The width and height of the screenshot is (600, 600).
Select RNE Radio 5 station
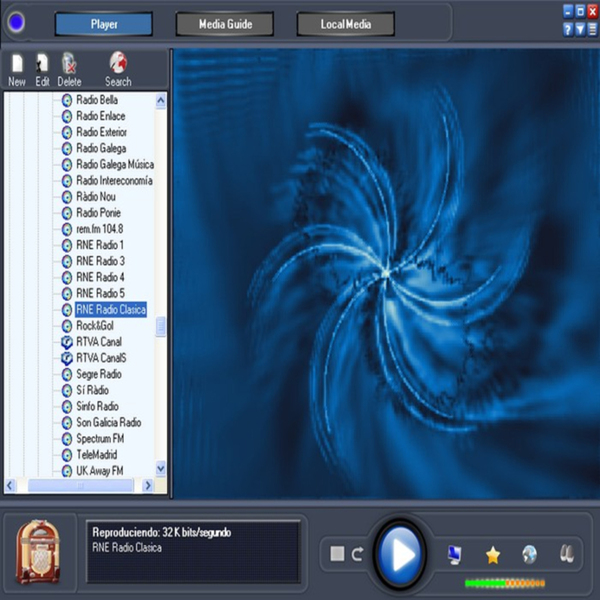point(100,293)
